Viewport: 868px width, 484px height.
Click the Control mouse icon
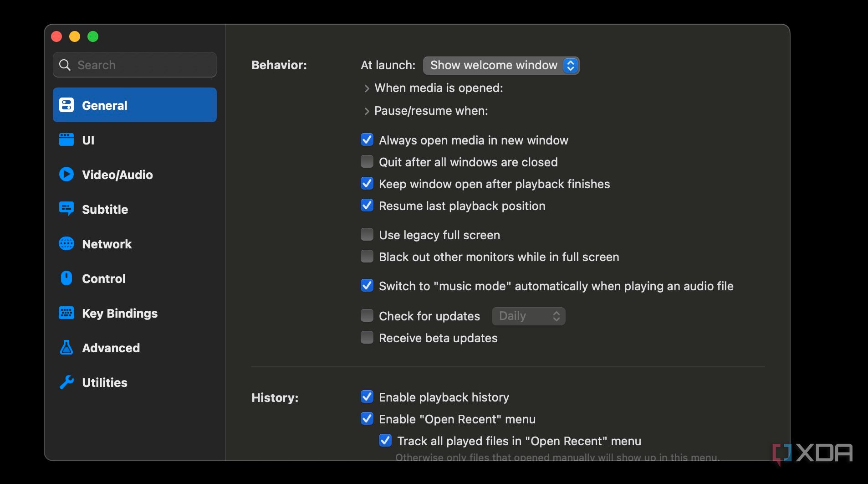point(66,278)
